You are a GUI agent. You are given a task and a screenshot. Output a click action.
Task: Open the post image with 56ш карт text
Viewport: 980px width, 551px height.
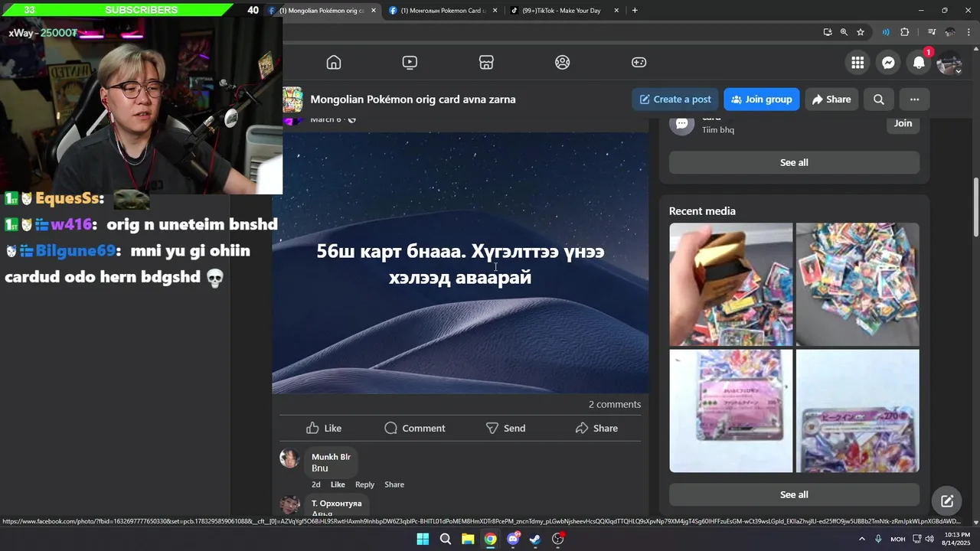pos(460,263)
